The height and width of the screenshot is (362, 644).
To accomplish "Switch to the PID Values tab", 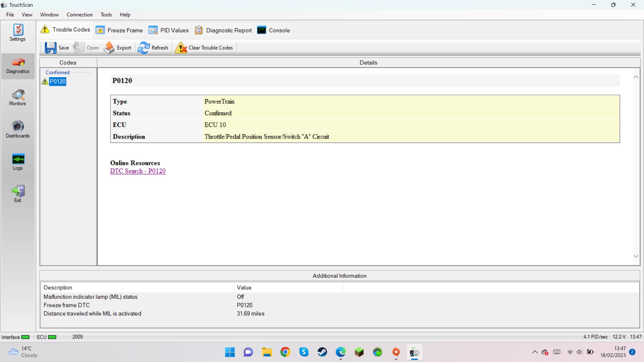I will click(x=168, y=30).
